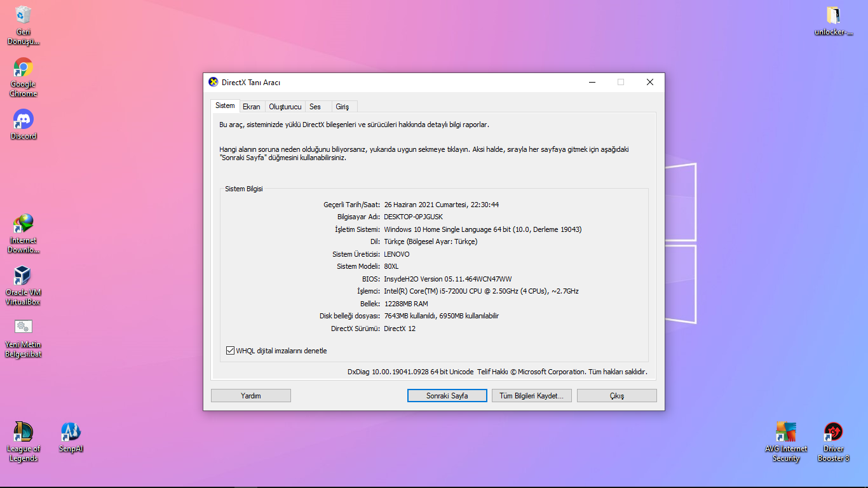Click the Yardım button
This screenshot has height=488, width=868.
pyautogui.click(x=251, y=396)
